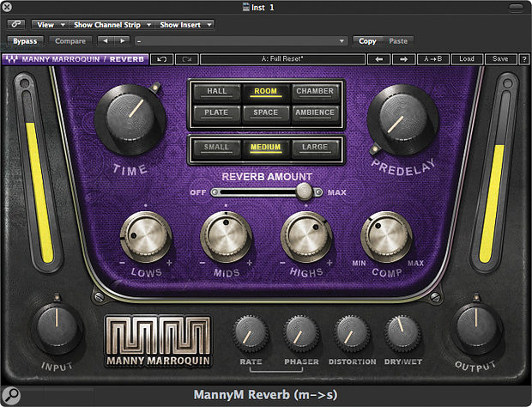Click the INPUT gain knob
The width and height of the screenshot is (532, 407).
(x=57, y=328)
